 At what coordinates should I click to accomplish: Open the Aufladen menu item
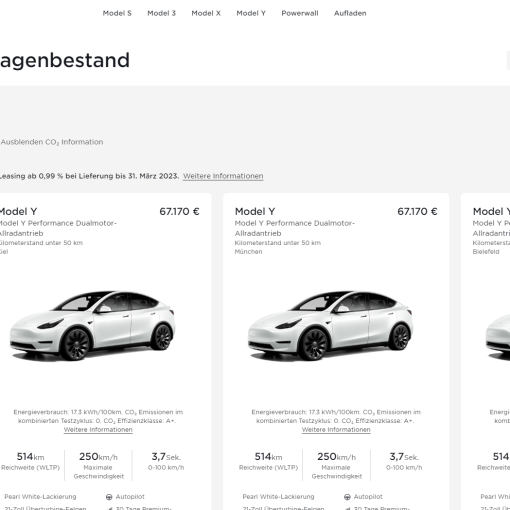[350, 13]
